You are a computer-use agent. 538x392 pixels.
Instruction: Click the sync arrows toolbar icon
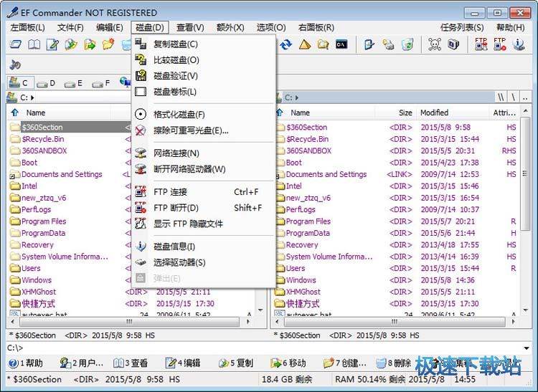[286, 44]
